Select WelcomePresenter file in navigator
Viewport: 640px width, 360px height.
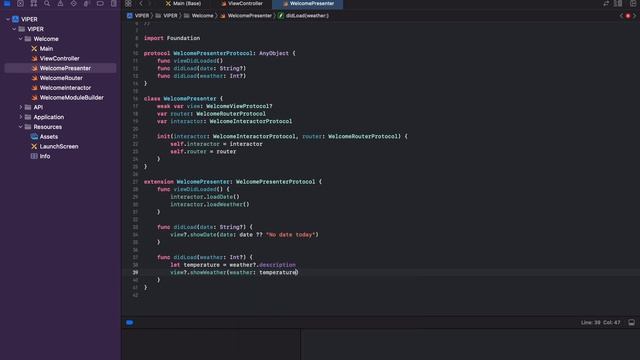tap(60, 68)
